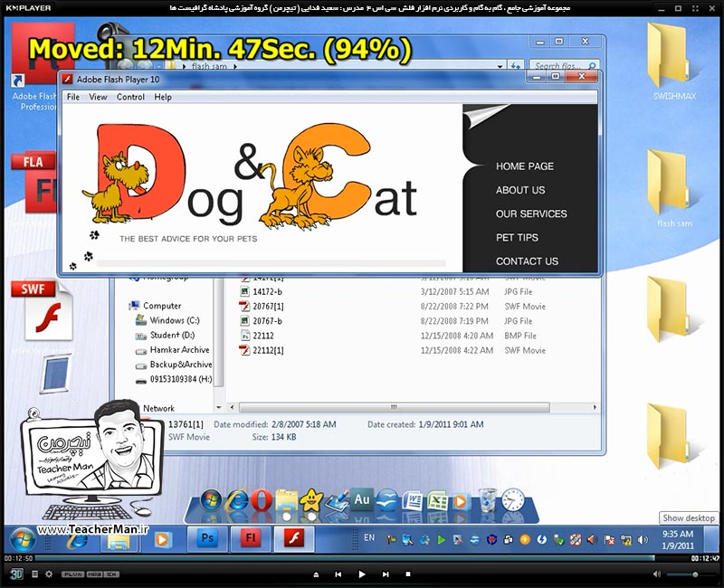The width and height of the screenshot is (724, 588).
Task: Click Windows Start orb on taskbar
Action: coord(21,540)
